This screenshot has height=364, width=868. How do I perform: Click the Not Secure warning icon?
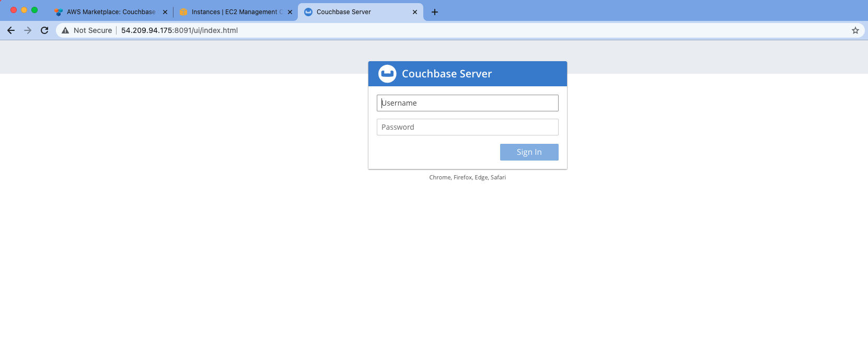pyautogui.click(x=65, y=30)
